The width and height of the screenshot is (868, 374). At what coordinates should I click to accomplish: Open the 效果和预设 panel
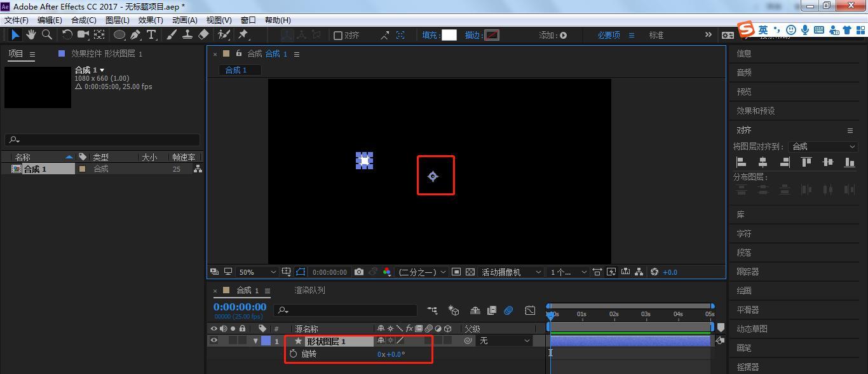tap(756, 111)
